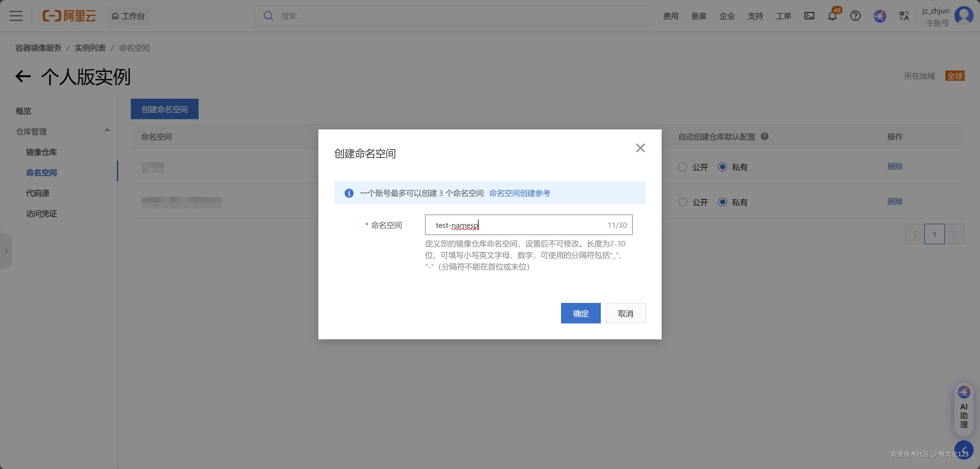
Task: Open the Cloud Shell terminal icon
Action: (809, 16)
